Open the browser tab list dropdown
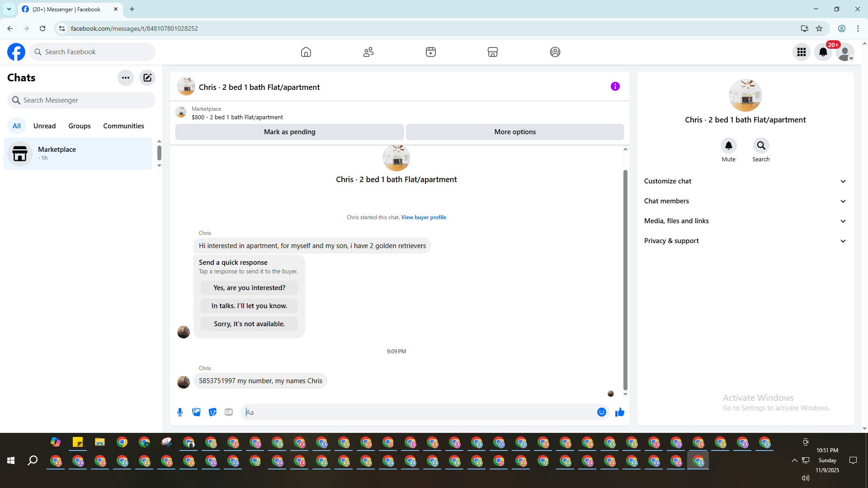Screen dimensions: 868x488 click(x=9, y=9)
